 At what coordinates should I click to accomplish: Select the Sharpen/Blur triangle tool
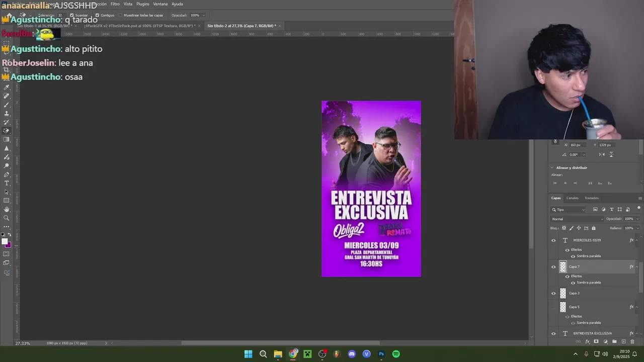[x=7, y=148]
